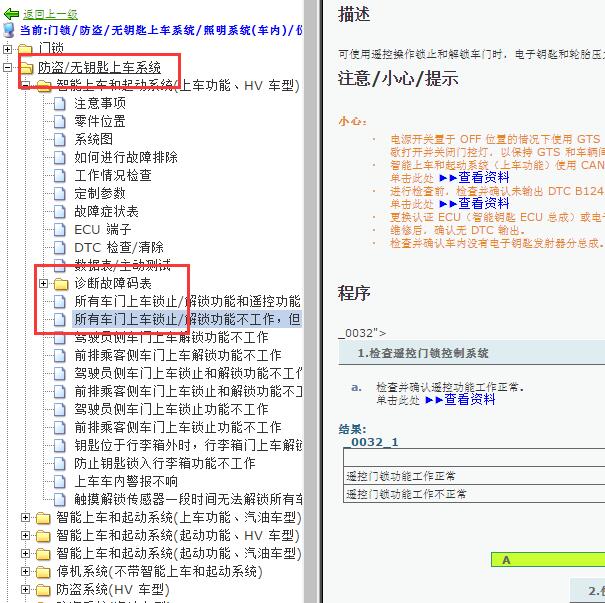The height and width of the screenshot is (603, 605).
Task: Open 驾驶员侧车门上车锁止功能不工作 item
Action: (x=171, y=409)
